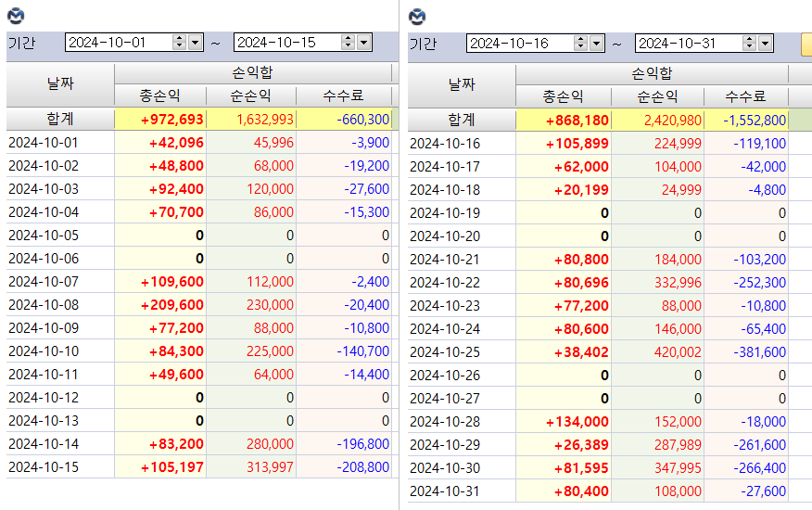Click the -261,600 fee value
812x510 pixels.
760,445
